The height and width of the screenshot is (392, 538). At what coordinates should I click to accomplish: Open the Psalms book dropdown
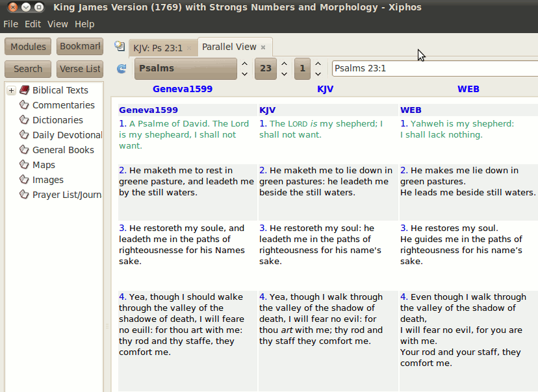[186, 69]
